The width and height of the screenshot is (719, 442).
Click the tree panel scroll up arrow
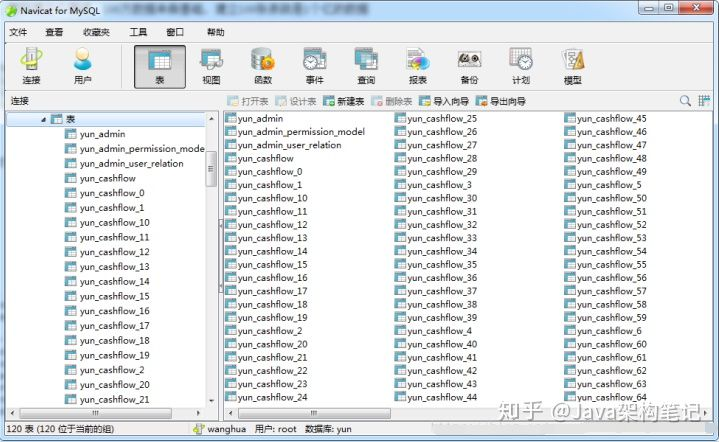click(x=211, y=119)
